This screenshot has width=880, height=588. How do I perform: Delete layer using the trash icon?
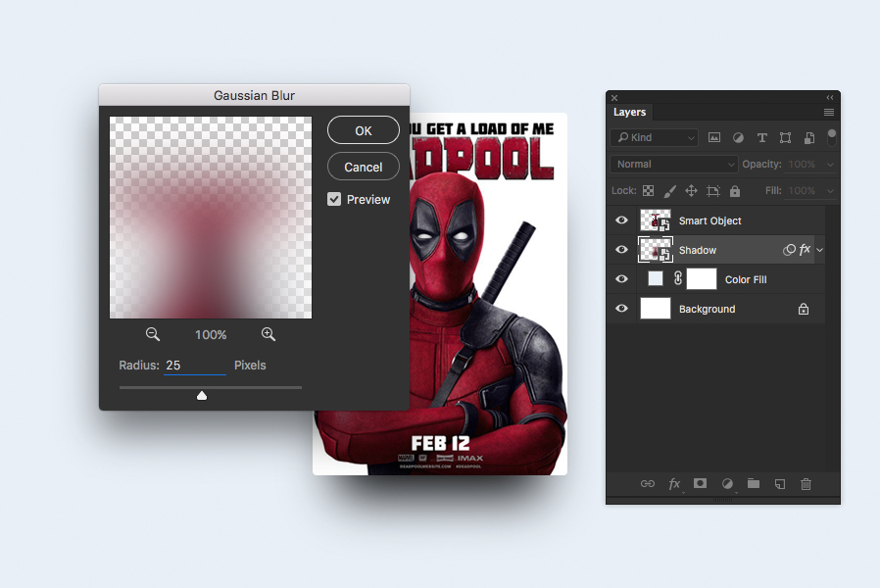coord(806,482)
